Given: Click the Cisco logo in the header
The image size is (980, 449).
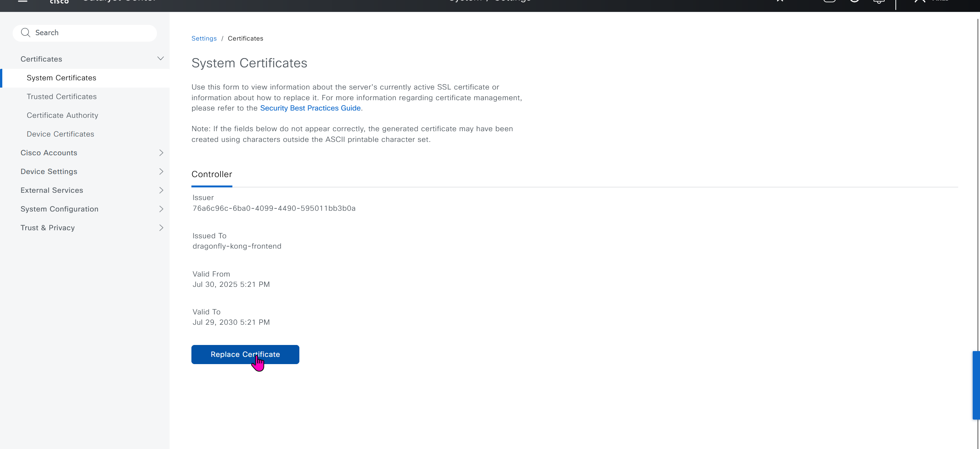Looking at the screenshot, I should (x=59, y=2).
